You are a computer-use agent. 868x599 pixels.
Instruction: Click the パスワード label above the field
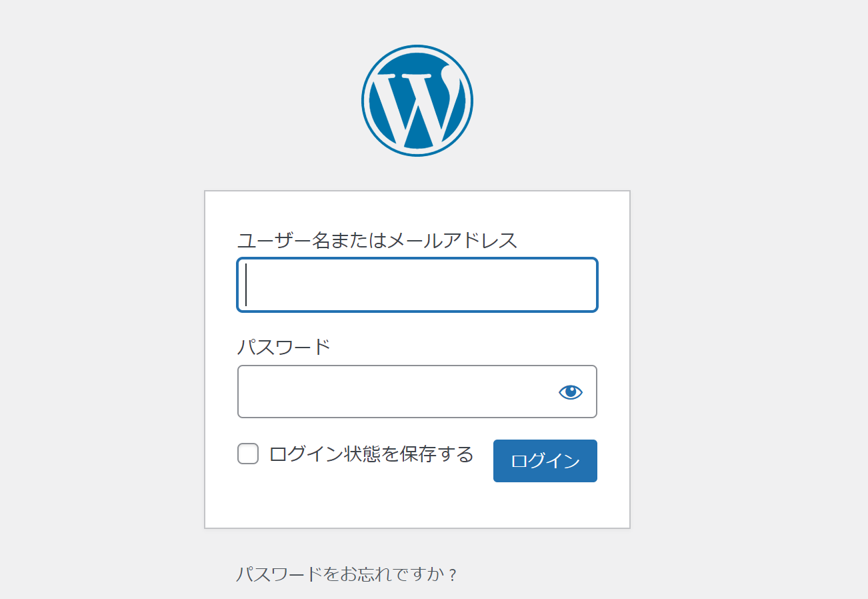284,347
